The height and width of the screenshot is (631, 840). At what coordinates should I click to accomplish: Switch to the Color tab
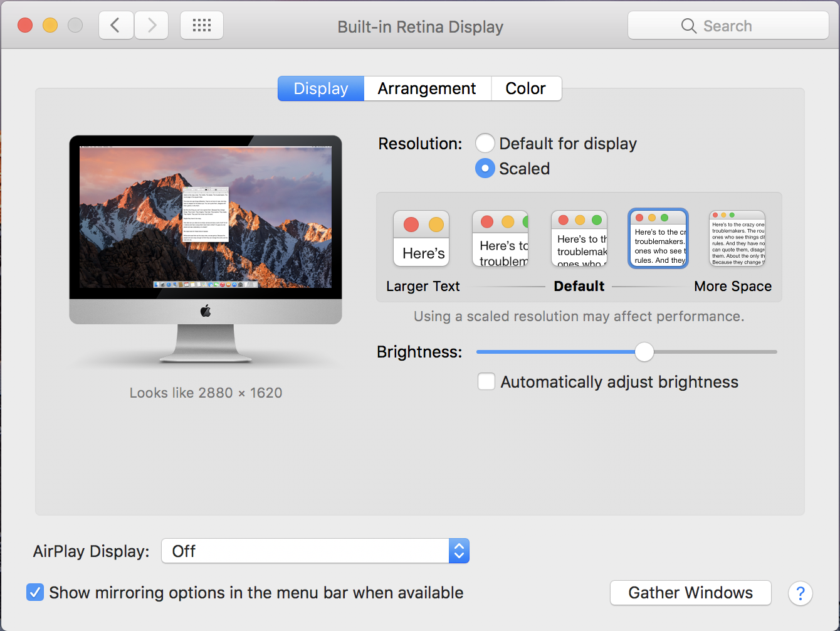[525, 88]
